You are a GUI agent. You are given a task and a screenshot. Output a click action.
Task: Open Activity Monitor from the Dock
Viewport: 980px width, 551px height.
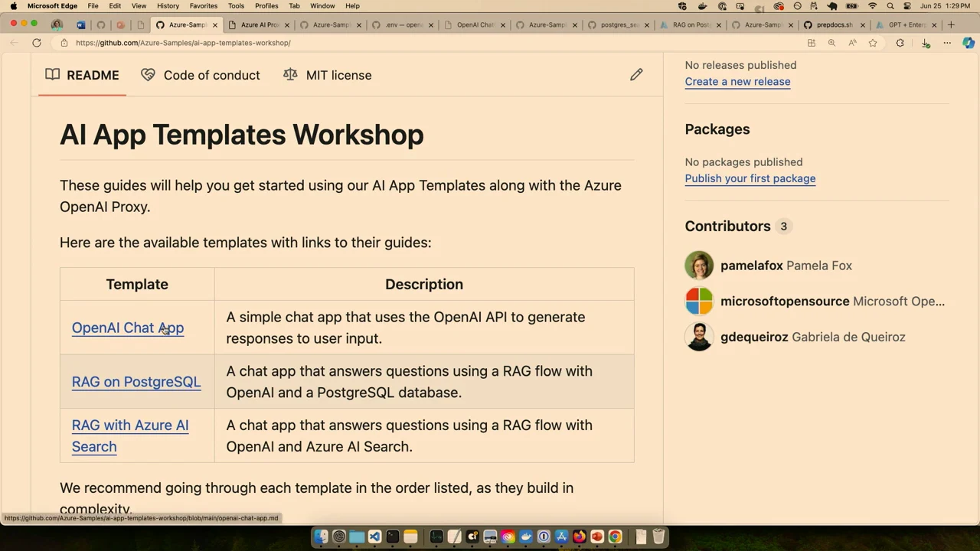click(x=436, y=536)
